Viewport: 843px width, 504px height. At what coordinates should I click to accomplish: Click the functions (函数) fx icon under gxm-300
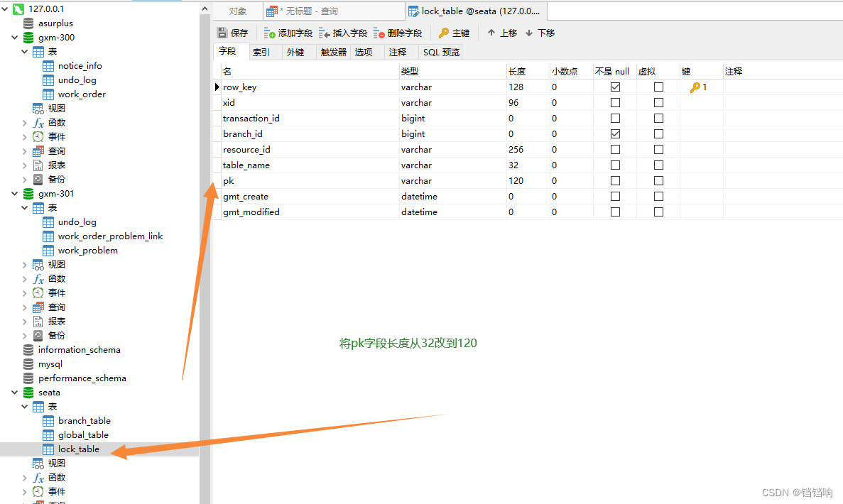[x=38, y=123]
